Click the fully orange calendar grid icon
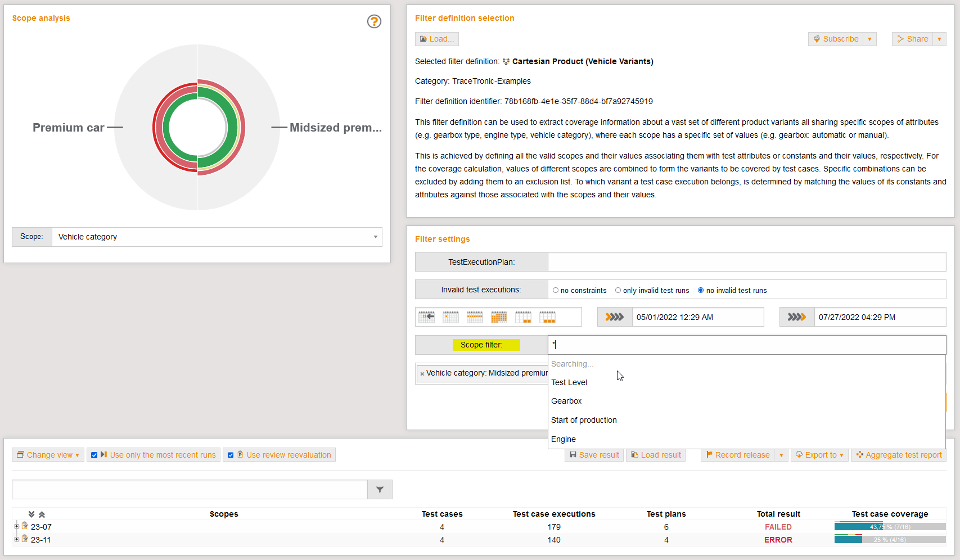 [x=499, y=317]
